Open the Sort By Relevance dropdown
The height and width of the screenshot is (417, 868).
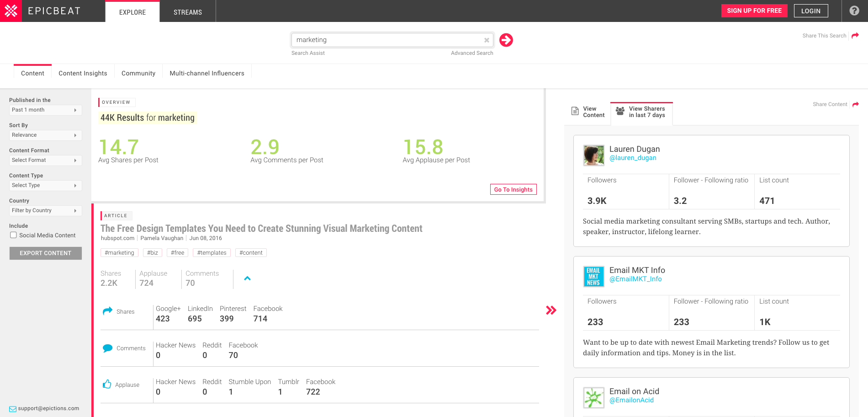click(46, 135)
